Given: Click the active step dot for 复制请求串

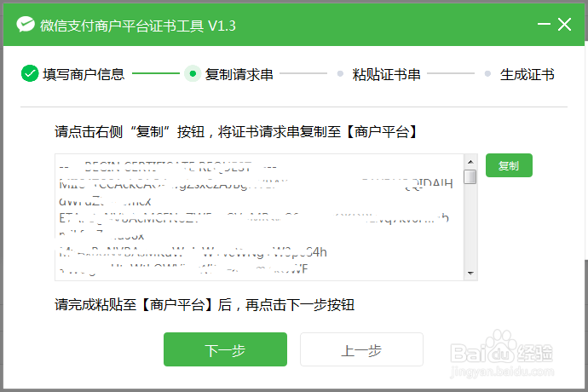Looking at the screenshot, I should pos(193,73).
